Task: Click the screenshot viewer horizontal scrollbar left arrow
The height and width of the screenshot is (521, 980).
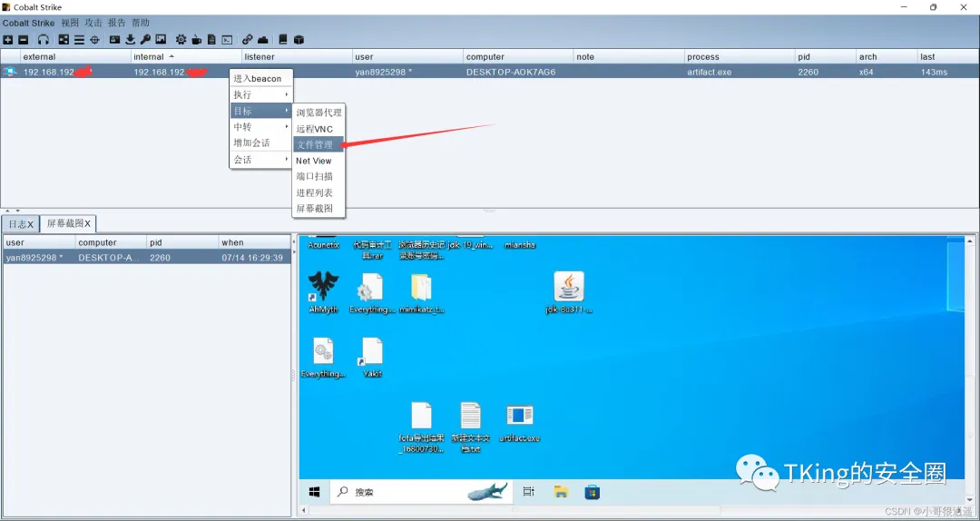Action: point(304,510)
